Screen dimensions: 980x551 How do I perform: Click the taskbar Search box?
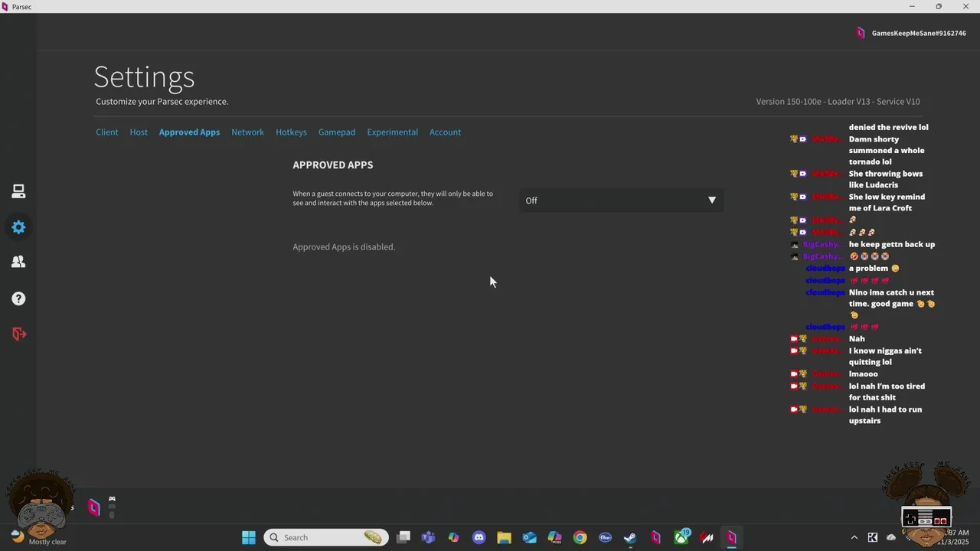[326, 537]
